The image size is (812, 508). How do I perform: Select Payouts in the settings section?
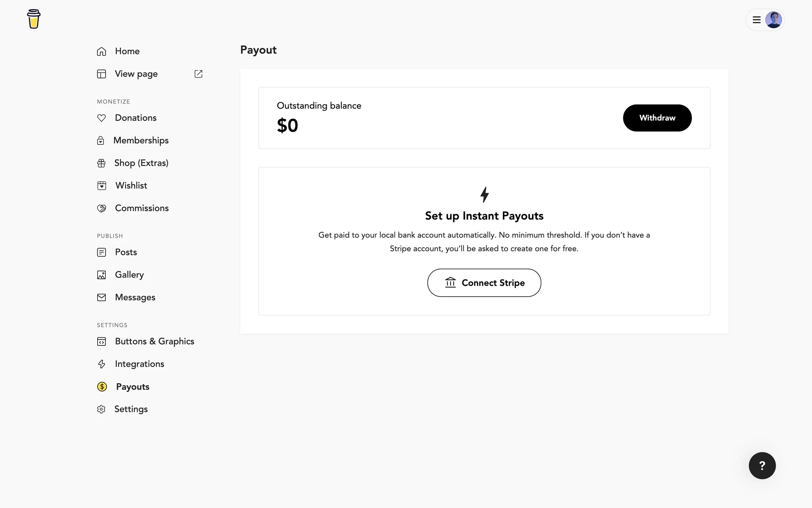132,387
